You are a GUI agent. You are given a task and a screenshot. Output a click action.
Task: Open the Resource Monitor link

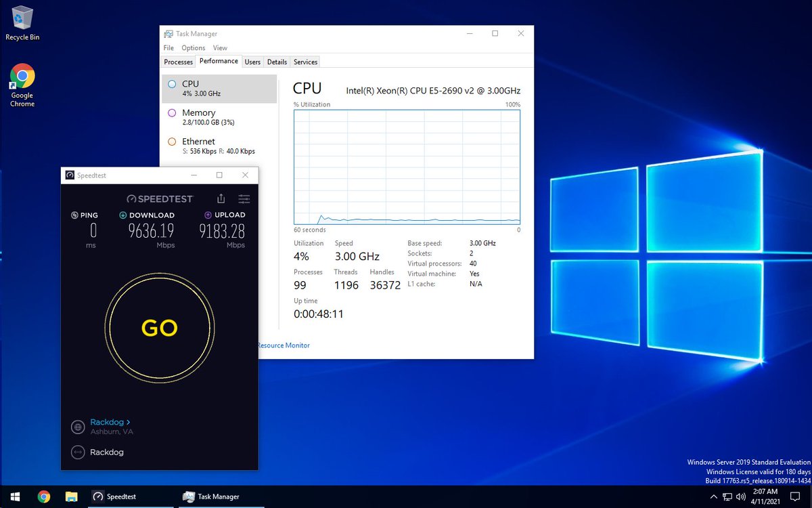point(284,345)
